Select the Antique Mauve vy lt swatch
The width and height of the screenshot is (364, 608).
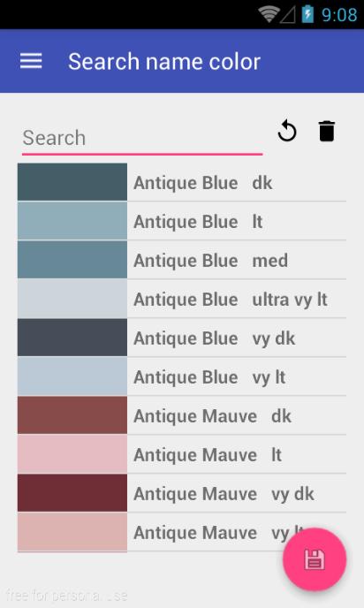pos(72,532)
